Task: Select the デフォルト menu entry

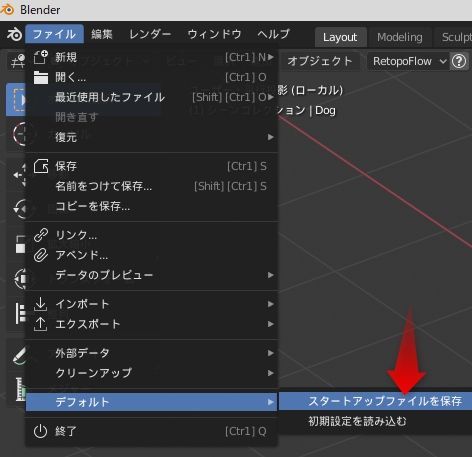Action: 151,402
